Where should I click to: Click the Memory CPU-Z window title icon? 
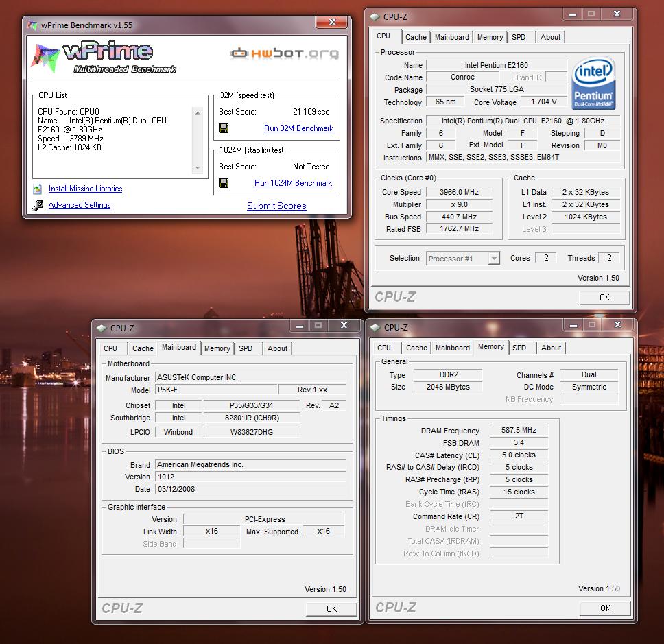(375, 327)
